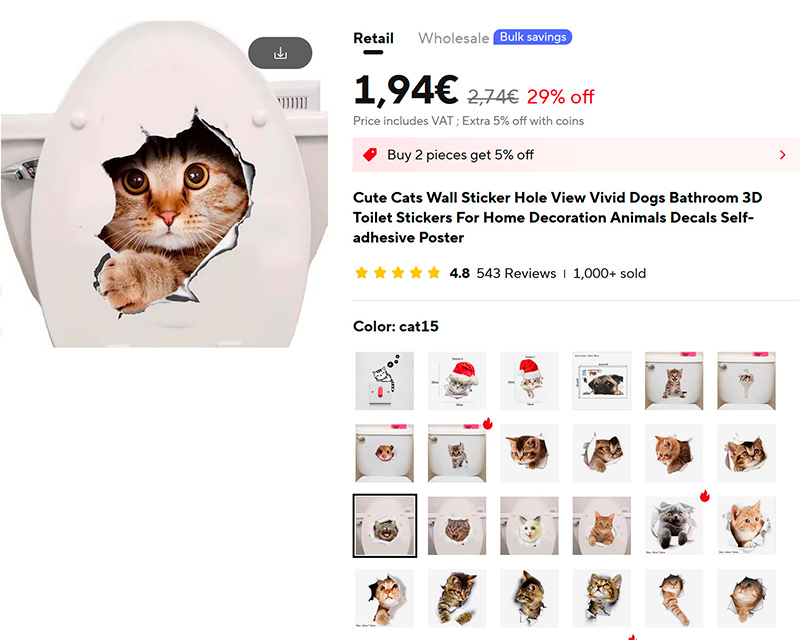Select the standing kitten toilet tank variant with flame
The height and width of the screenshot is (640, 800).
(x=457, y=453)
